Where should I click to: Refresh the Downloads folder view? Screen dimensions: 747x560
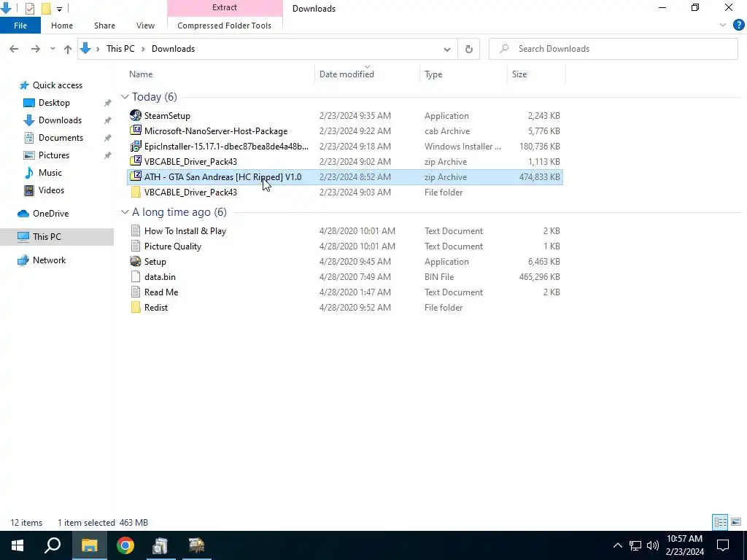click(x=469, y=49)
